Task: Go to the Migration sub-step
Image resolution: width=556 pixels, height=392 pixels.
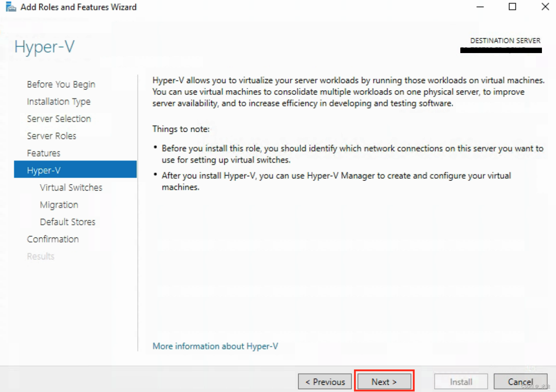Action: tap(59, 205)
